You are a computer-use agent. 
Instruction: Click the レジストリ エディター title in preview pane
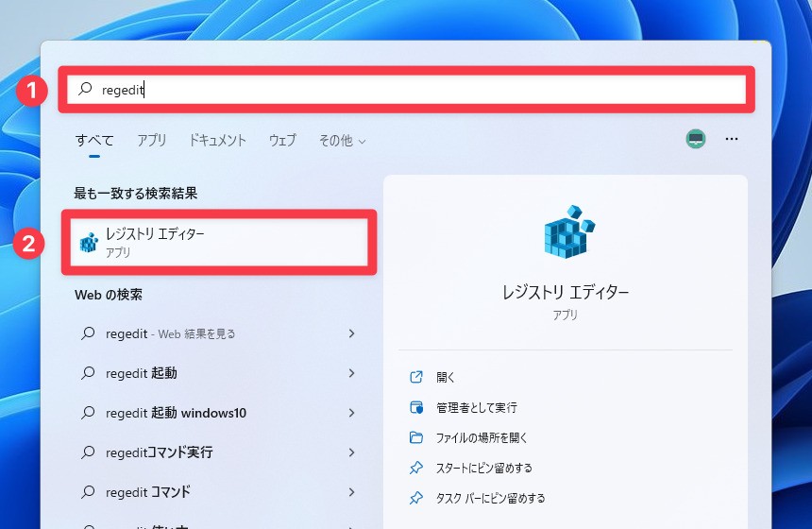(x=566, y=293)
